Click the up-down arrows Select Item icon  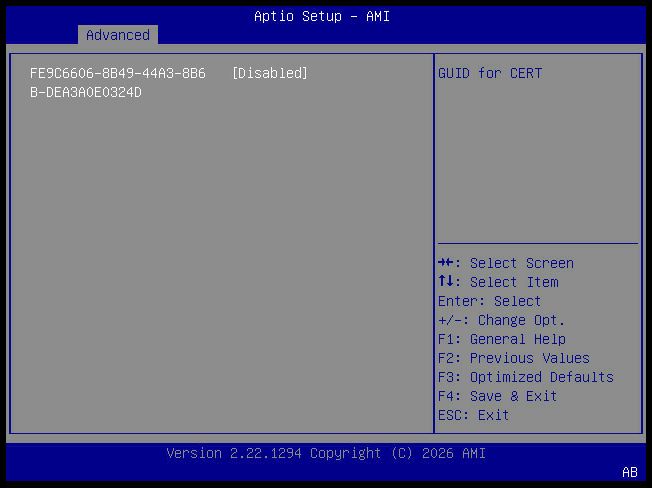446,281
